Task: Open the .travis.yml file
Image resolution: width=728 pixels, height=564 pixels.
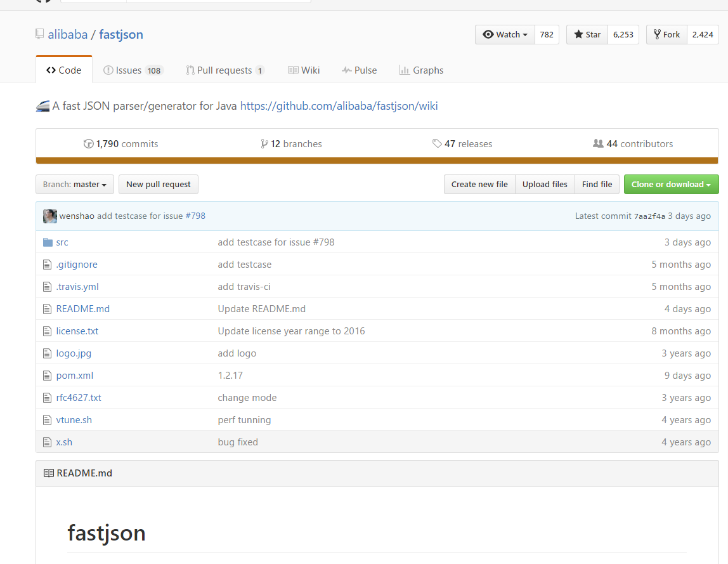Action: (77, 287)
